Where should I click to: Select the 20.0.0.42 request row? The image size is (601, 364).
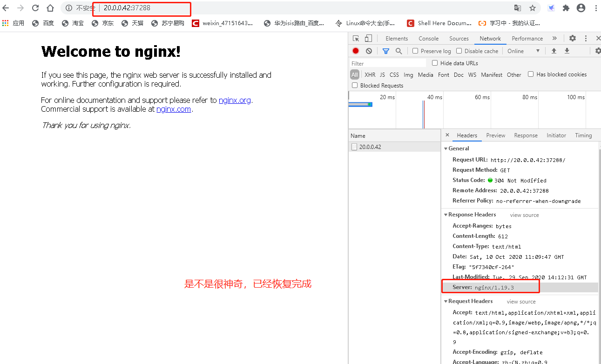pyautogui.click(x=395, y=147)
